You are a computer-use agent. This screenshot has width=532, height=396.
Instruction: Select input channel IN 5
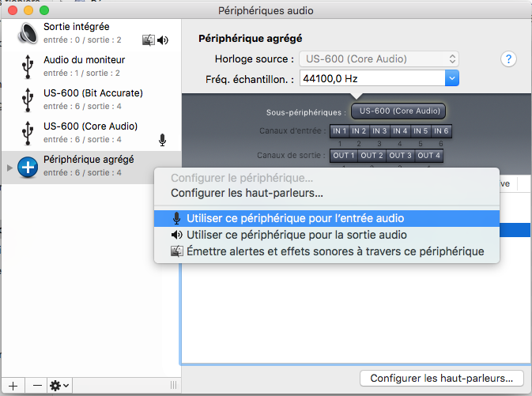pos(421,131)
